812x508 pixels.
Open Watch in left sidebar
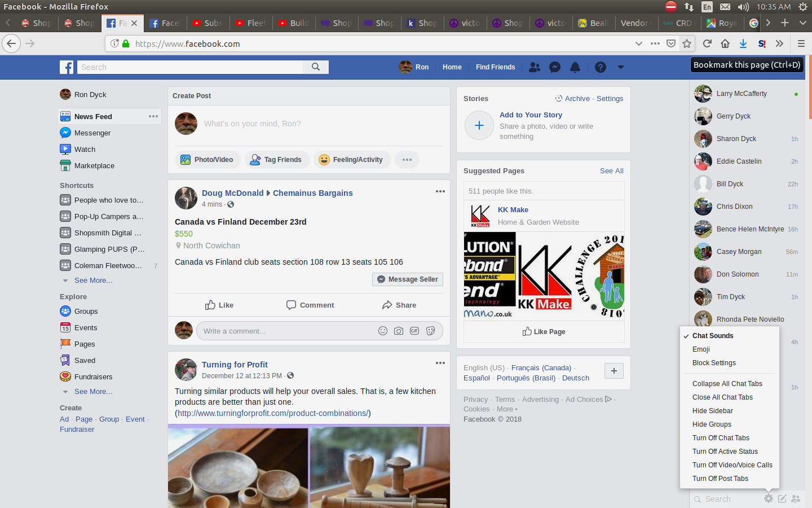point(85,149)
